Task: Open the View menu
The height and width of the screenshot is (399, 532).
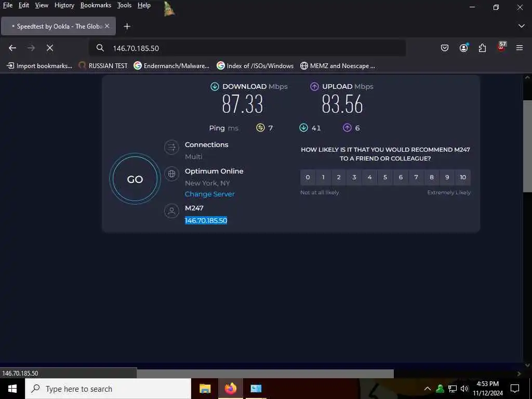Action: pos(42,5)
